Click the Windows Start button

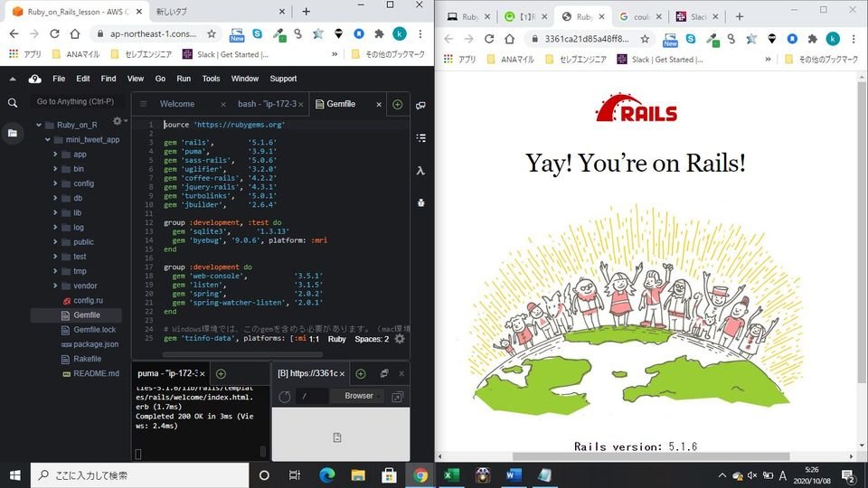pos(15,475)
